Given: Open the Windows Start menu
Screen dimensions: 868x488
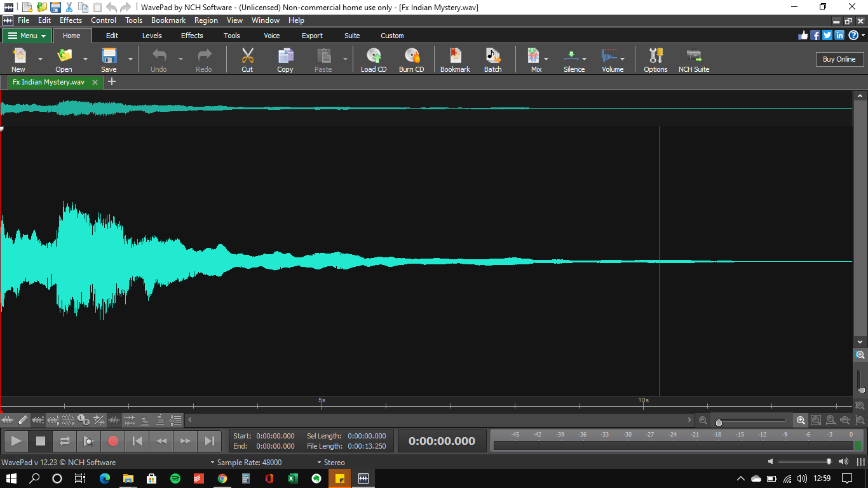Looking at the screenshot, I should (x=11, y=478).
